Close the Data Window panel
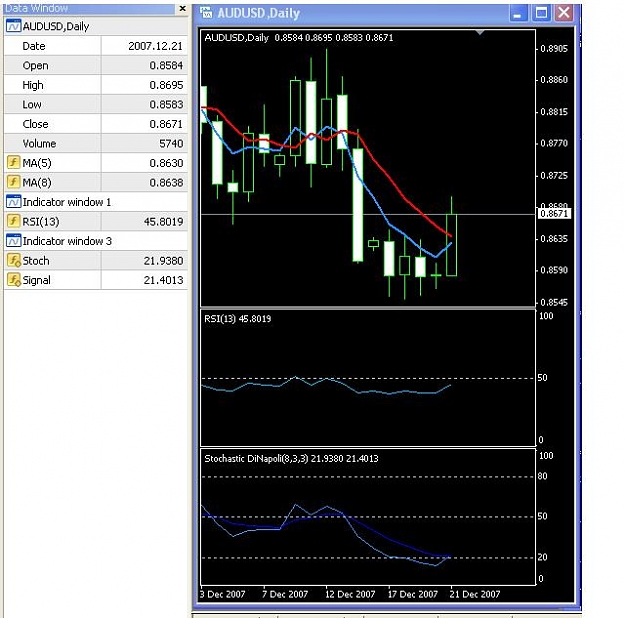This screenshot has height=618, width=625. coord(182,8)
